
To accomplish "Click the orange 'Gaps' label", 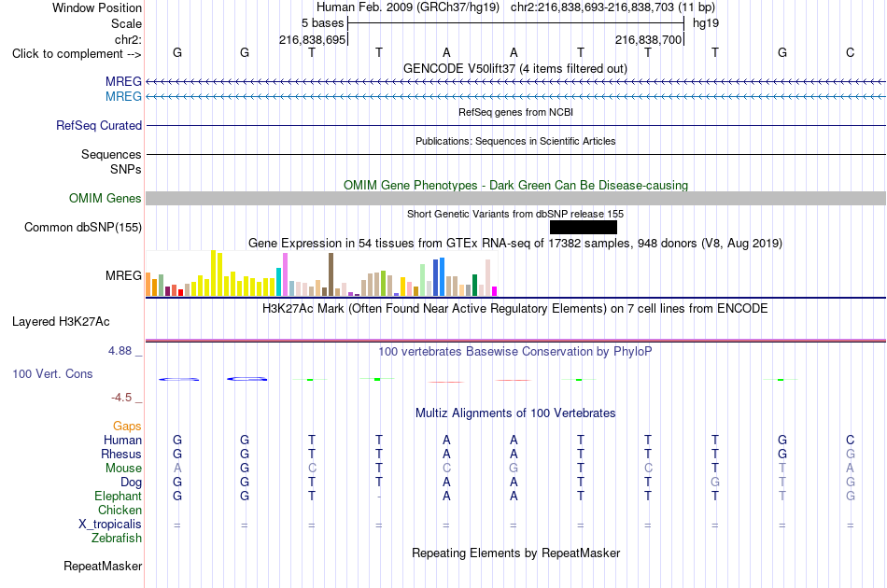I will tap(127, 427).
